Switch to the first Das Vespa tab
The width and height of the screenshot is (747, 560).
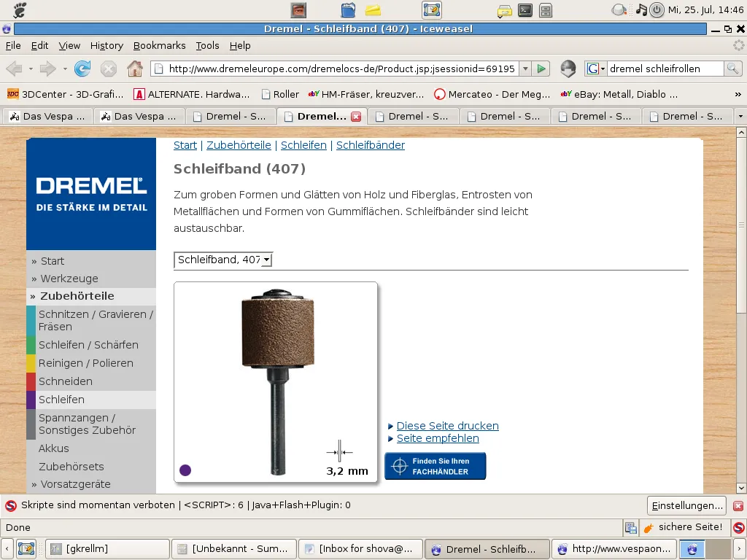click(x=47, y=117)
